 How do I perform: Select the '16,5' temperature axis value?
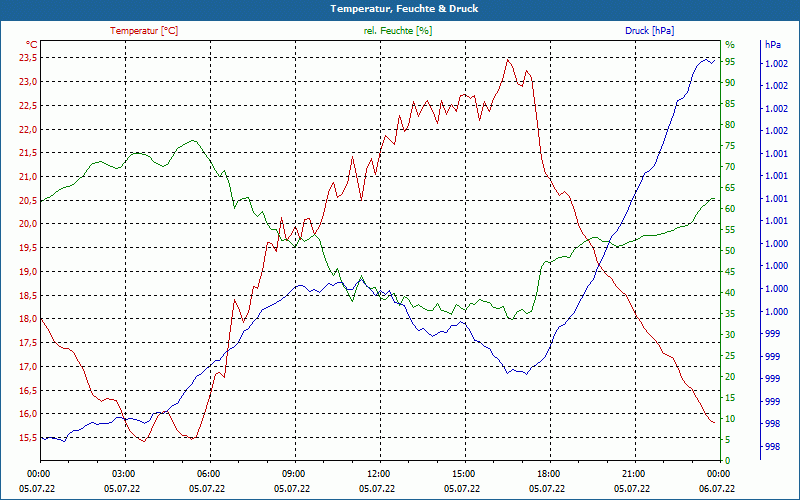pyautogui.click(x=28, y=390)
